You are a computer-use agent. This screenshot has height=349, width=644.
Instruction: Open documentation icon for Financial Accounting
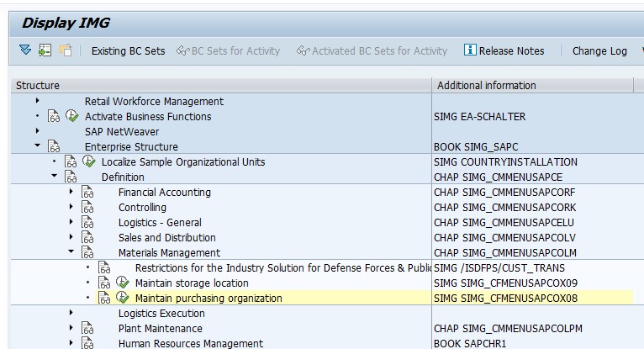[x=87, y=192]
